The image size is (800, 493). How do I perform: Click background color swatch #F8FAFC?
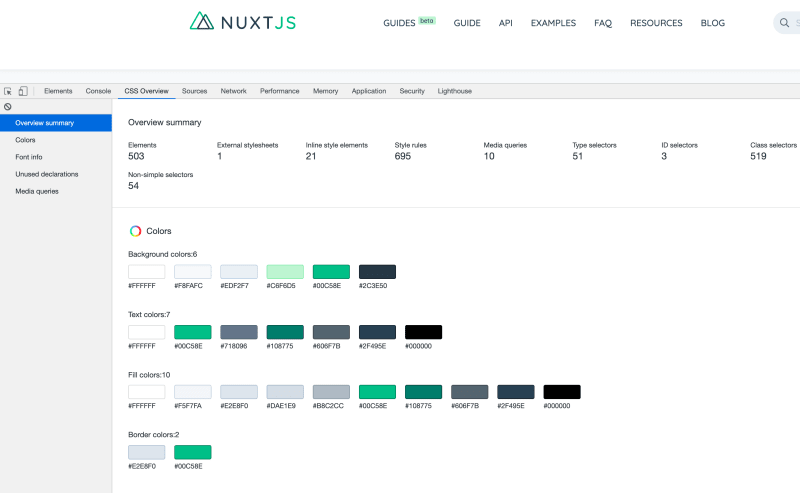[193, 272]
